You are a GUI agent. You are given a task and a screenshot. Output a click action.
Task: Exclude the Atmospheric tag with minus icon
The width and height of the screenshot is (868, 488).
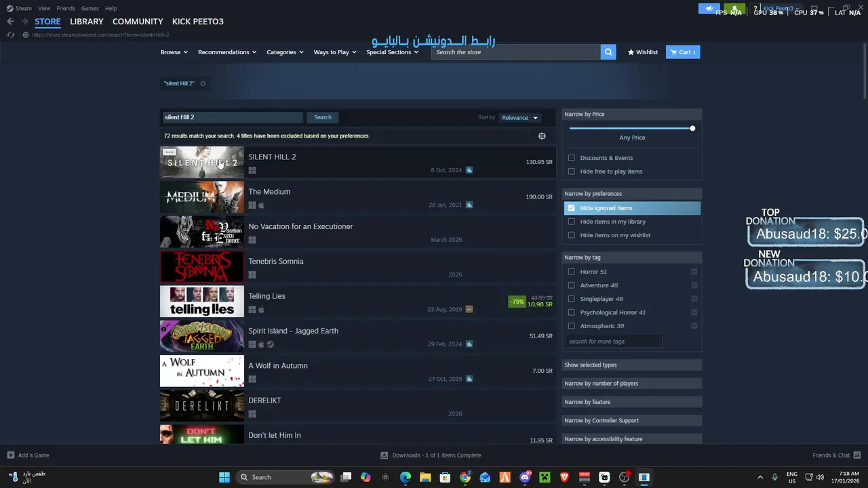694,326
